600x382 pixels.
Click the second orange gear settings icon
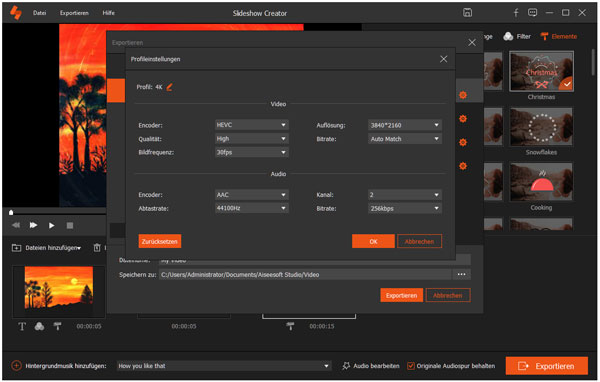pyautogui.click(x=463, y=119)
